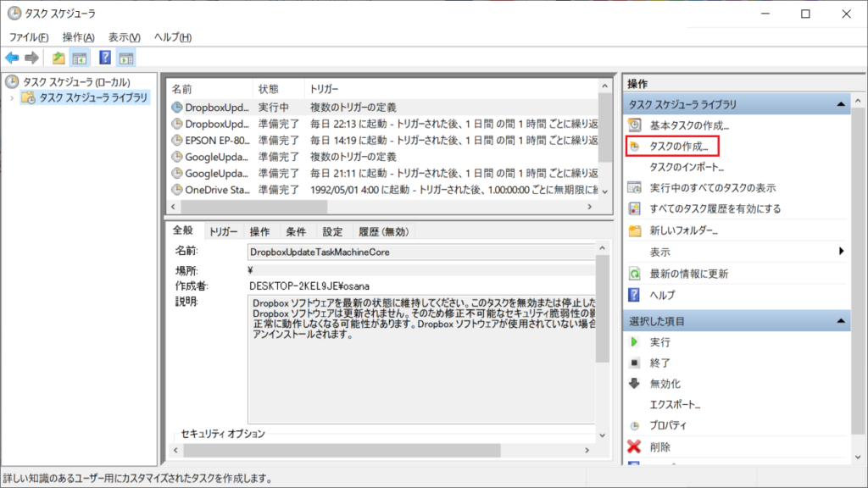Sort by the 状態 column header
This screenshot has height=488, width=868.
click(279, 89)
